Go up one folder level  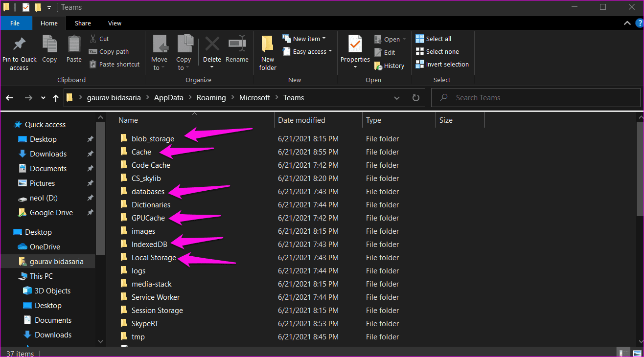pyautogui.click(x=56, y=98)
